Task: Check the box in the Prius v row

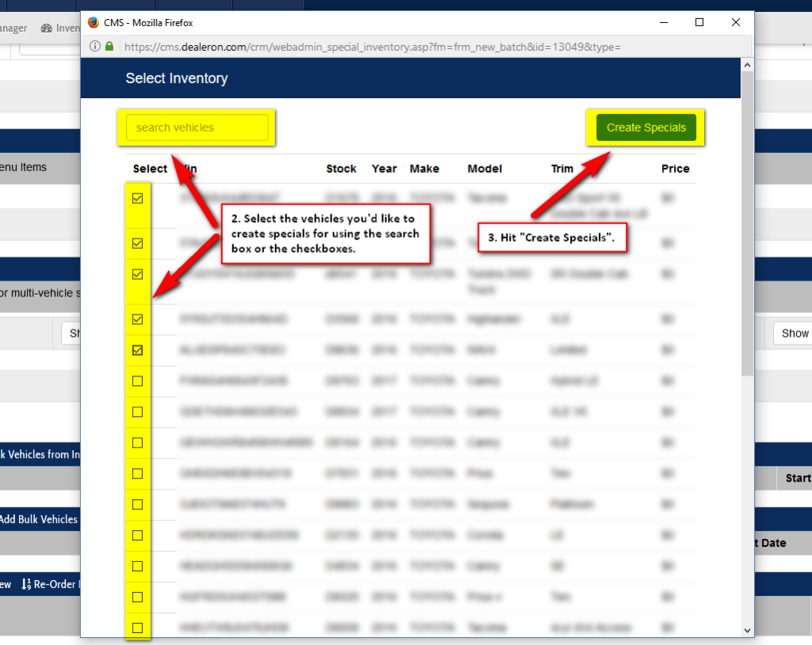Action: [137, 597]
